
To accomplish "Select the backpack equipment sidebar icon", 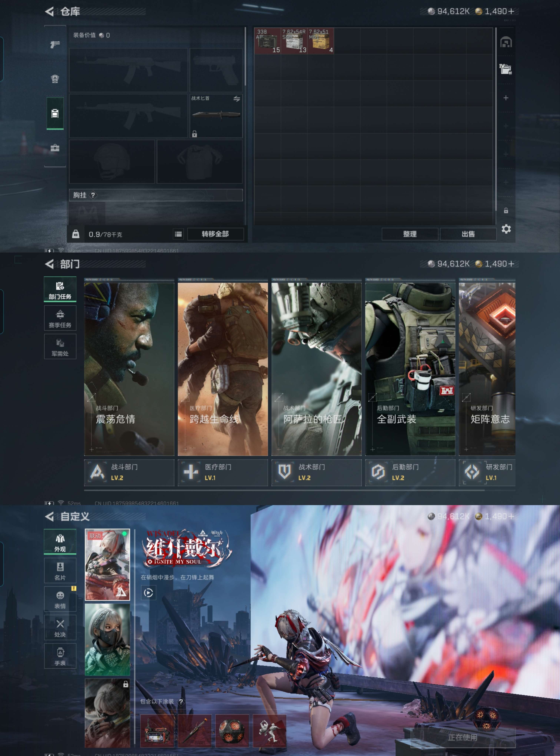I will 55,79.
